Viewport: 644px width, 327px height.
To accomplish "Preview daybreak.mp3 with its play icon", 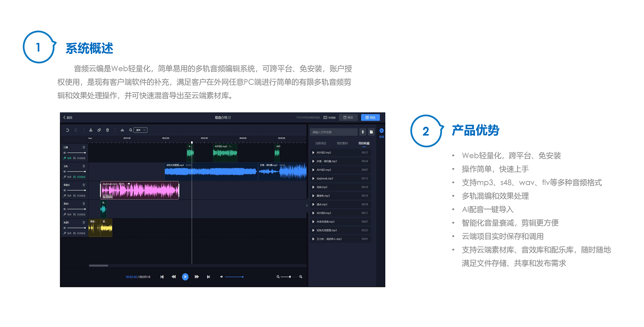I will (313, 178).
